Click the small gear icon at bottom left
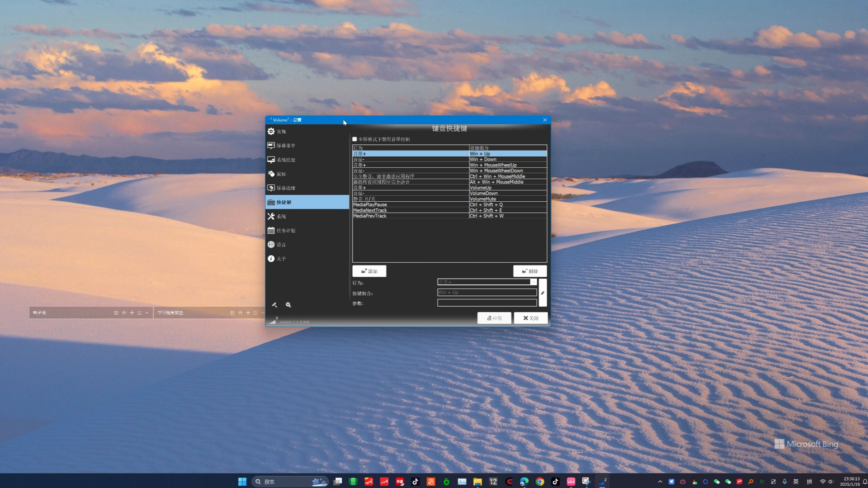868x488 pixels. (x=289, y=305)
